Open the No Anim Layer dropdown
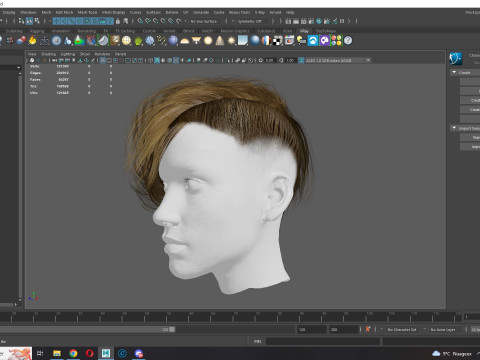 click(443, 329)
